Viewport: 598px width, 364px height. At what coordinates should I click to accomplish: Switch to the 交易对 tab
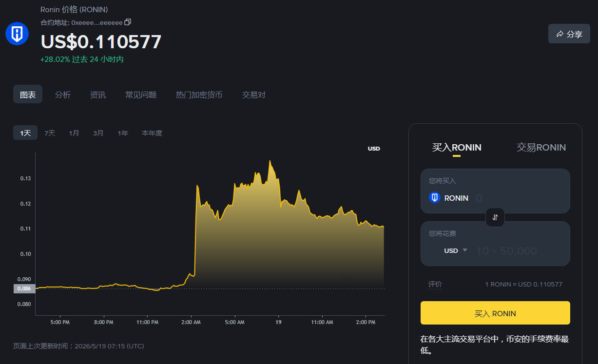254,95
